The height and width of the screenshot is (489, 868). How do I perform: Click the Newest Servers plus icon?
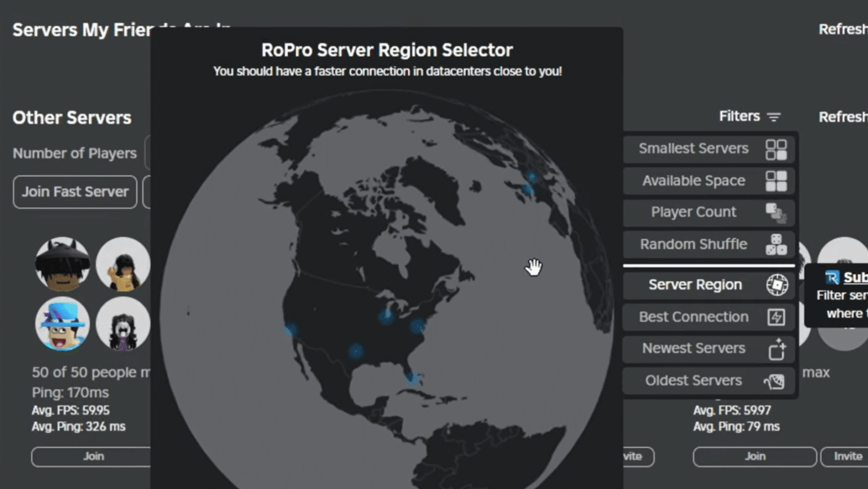click(778, 349)
